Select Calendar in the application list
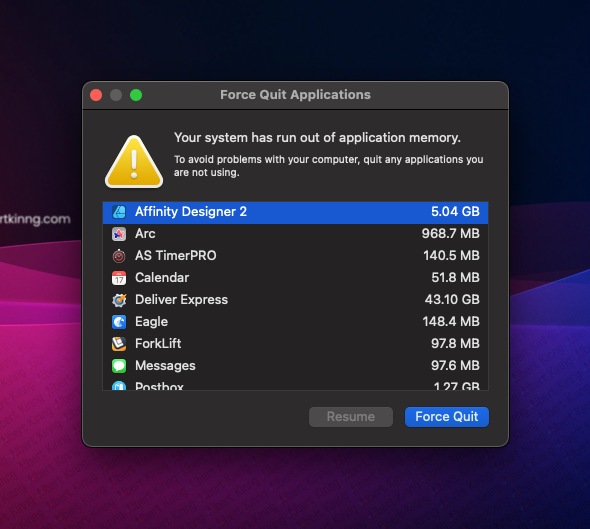590x529 pixels. pos(295,278)
